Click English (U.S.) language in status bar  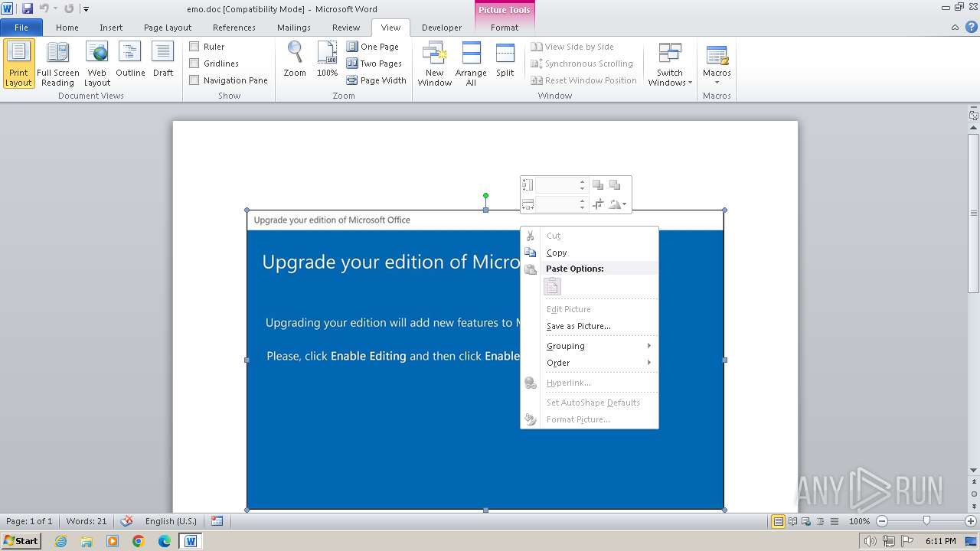pyautogui.click(x=171, y=521)
